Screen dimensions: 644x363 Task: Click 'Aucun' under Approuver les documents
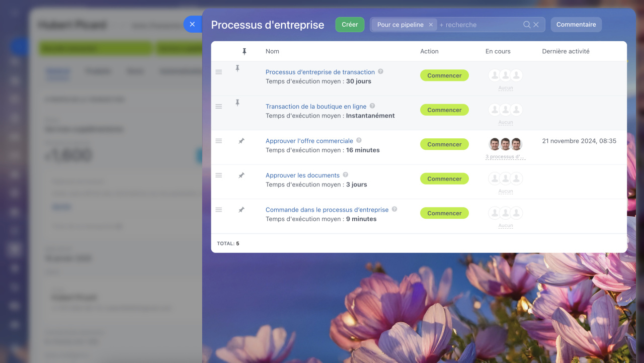(506, 191)
